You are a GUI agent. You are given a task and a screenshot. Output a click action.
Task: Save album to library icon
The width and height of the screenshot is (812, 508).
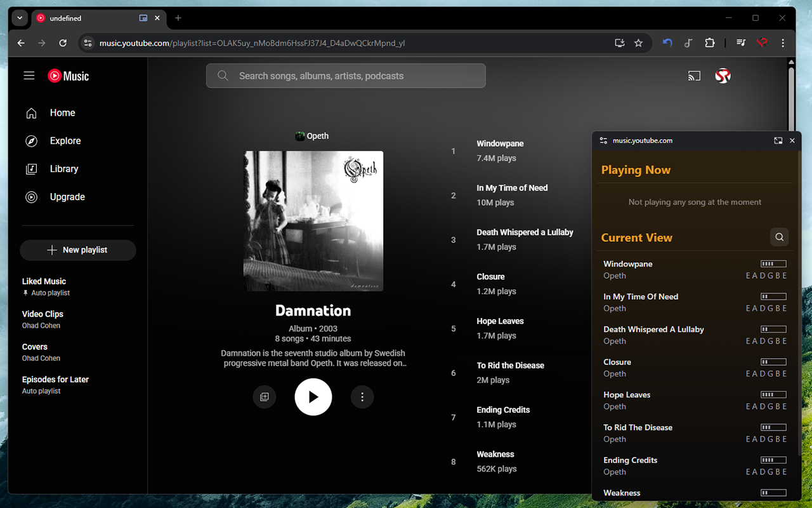(x=265, y=397)
